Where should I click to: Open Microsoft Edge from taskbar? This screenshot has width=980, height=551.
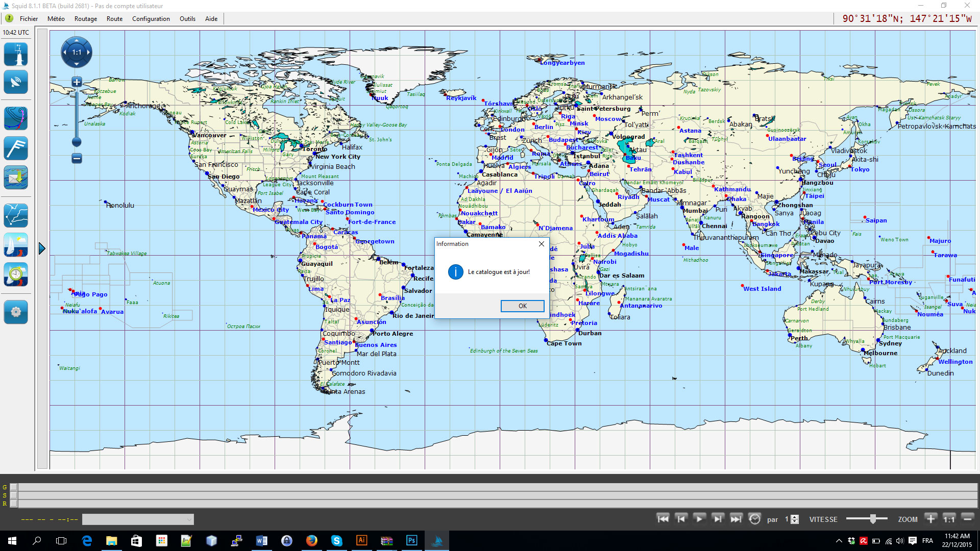[87, 541]
